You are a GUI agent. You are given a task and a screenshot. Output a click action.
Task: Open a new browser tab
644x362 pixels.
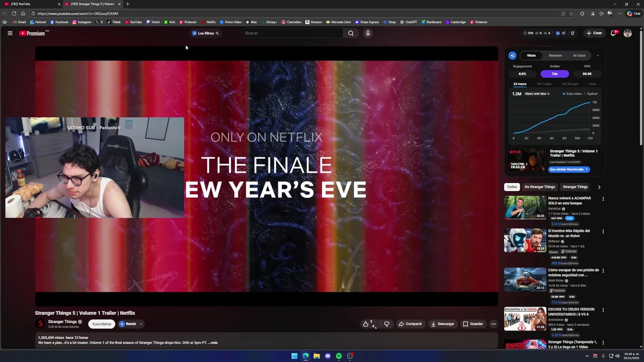click(x=127, y=4)
